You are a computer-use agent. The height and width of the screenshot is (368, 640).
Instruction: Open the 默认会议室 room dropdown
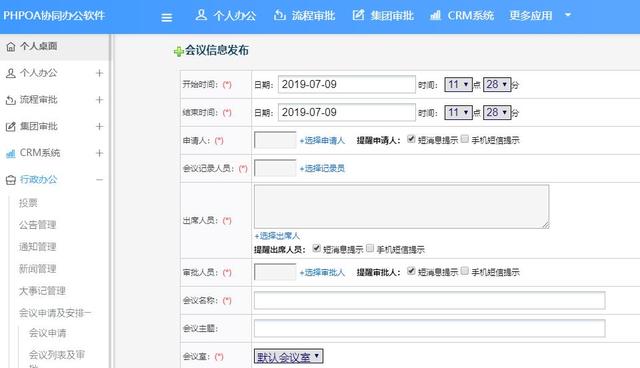[289, 357]
